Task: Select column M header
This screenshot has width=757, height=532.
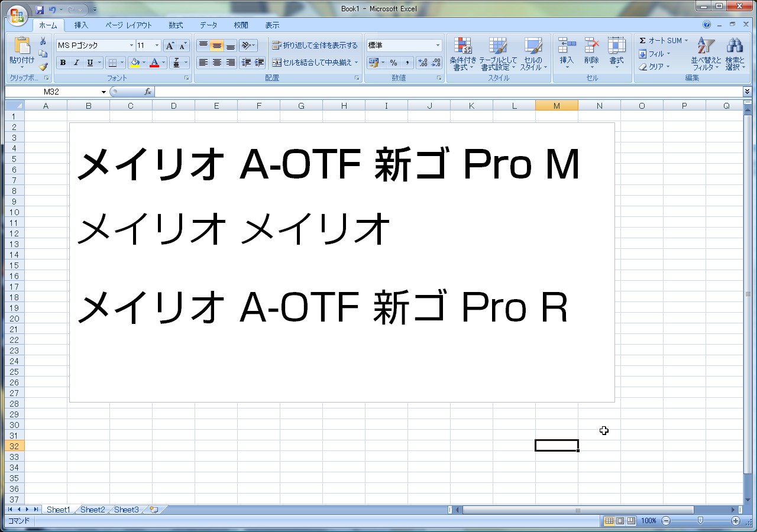Action: click(x=557, y=106)
